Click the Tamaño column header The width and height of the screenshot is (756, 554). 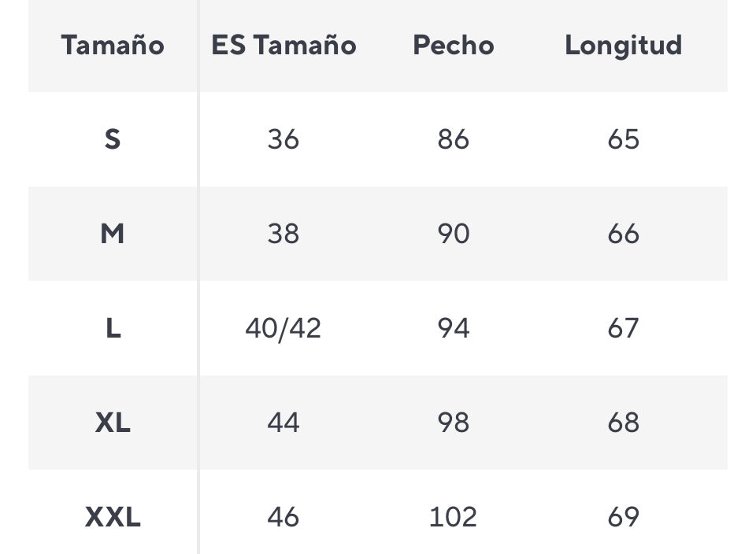(x=113, y=45)
